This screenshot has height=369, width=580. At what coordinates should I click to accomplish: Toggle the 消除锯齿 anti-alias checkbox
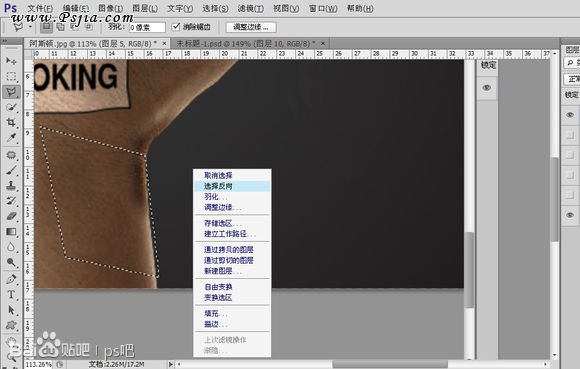pos(176,27)
